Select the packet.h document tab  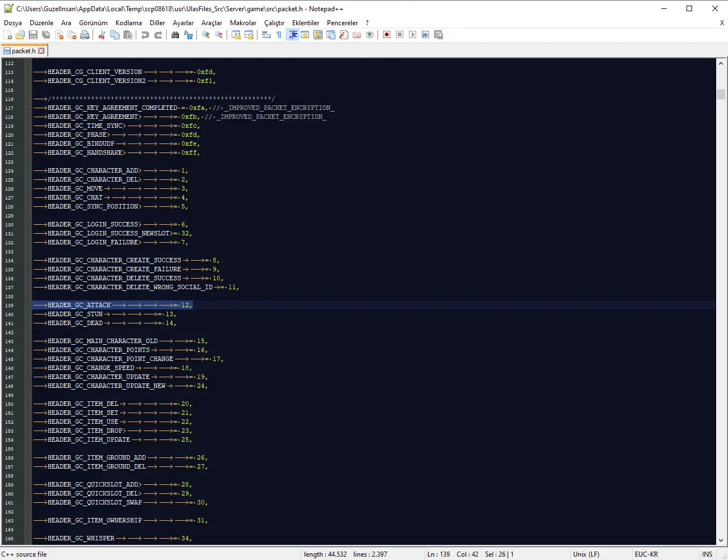click(x=23, y=51)
